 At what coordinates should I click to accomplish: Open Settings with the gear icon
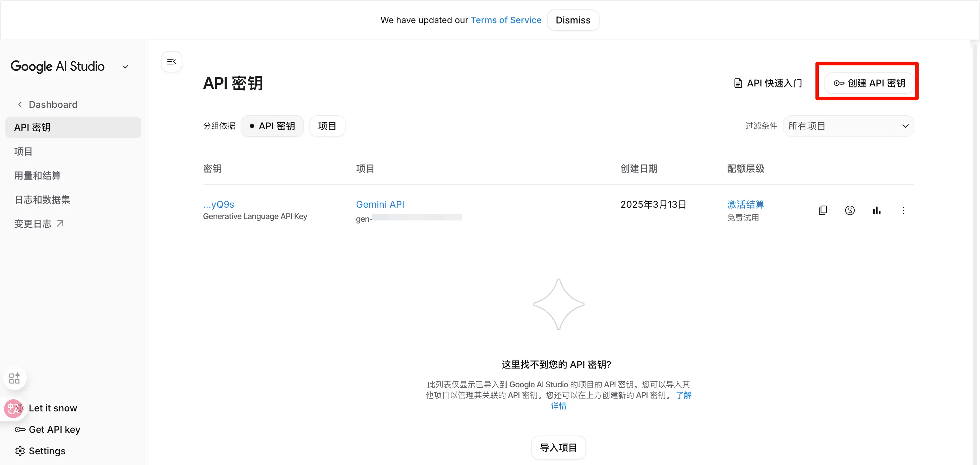20,451
